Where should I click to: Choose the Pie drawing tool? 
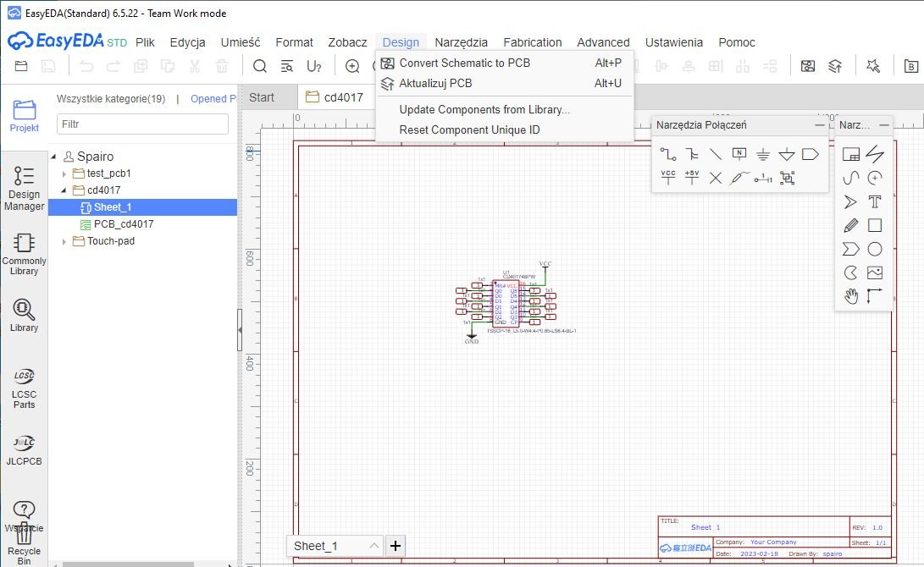(x=851, y=272)
